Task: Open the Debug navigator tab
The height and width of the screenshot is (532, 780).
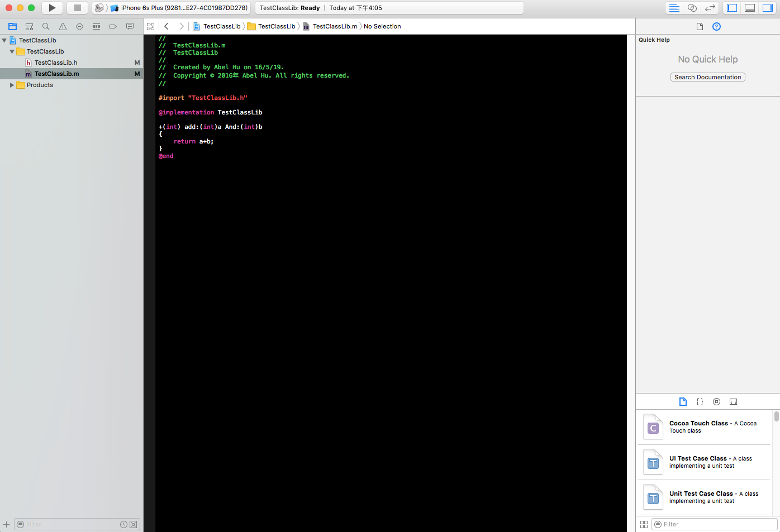Action: pyautogui.click(x=96, y=26)
